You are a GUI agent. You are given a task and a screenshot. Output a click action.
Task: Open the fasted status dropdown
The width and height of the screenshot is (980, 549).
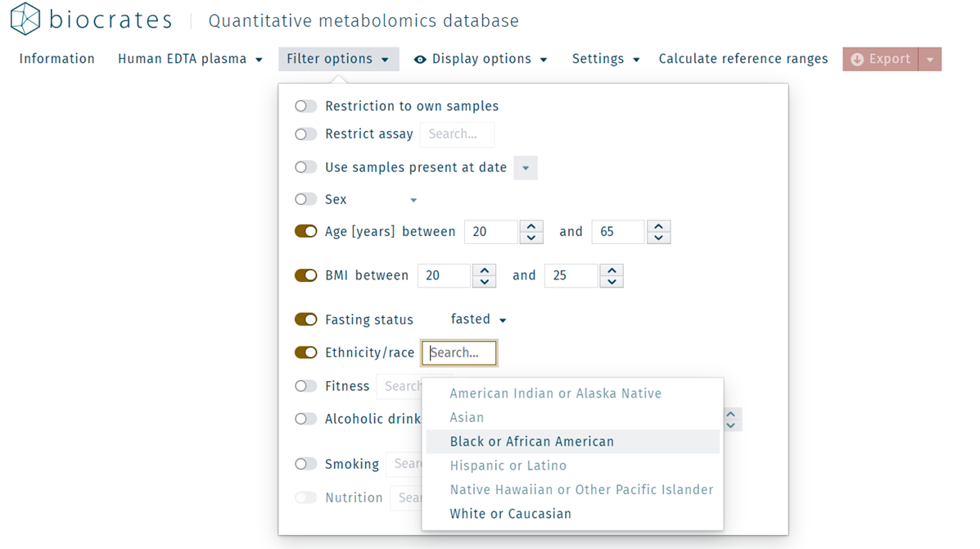coord(477,320)
